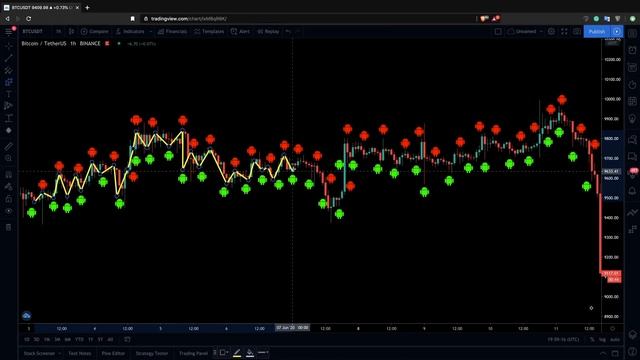Take a chart snapshot with camera icon

tap(577, 31)
